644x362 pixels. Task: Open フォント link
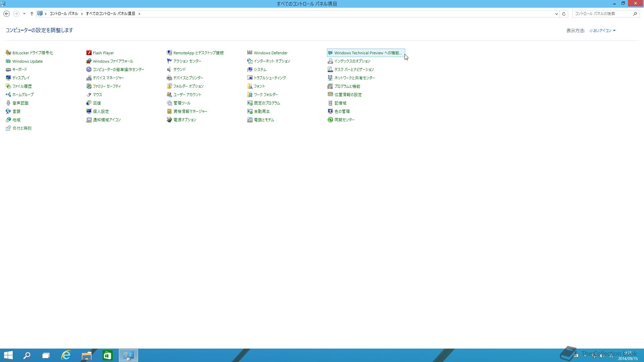tap(259, 86)
